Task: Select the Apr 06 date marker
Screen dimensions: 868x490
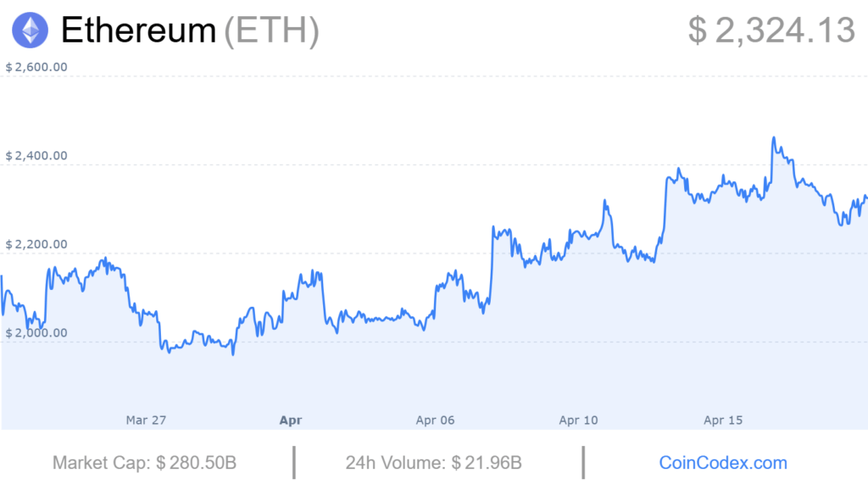Action: pos(435,420)
